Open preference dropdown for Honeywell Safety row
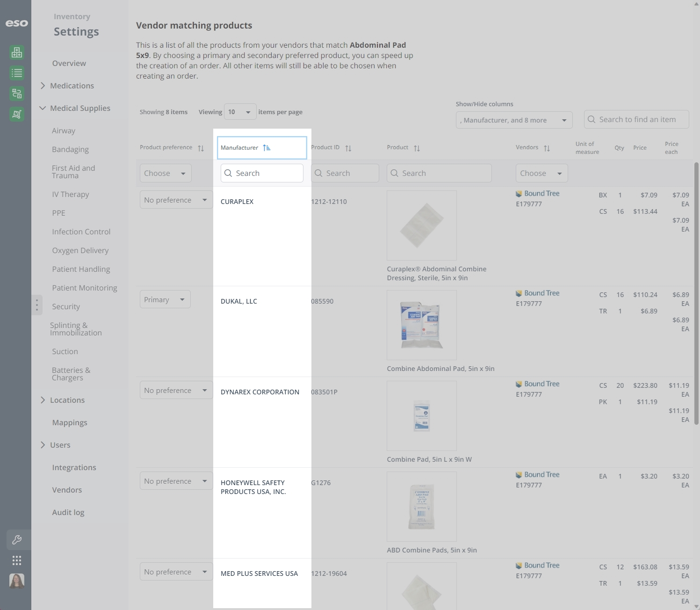This screenshot has width=700, height=610. pyautogui.click(x=176, y=481)
